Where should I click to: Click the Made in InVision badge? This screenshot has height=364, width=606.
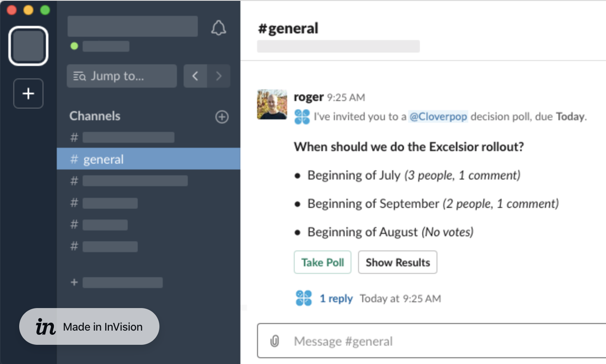coord(89,326)
